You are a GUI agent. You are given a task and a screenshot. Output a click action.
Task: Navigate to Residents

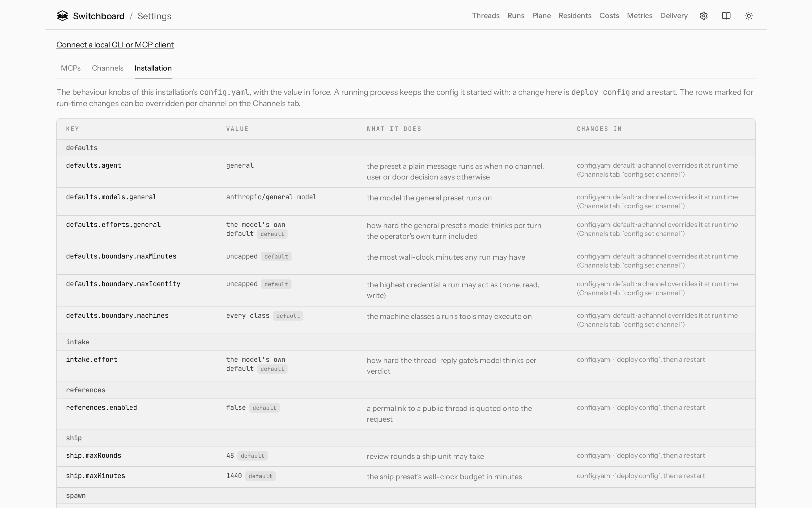pos(575,16)
